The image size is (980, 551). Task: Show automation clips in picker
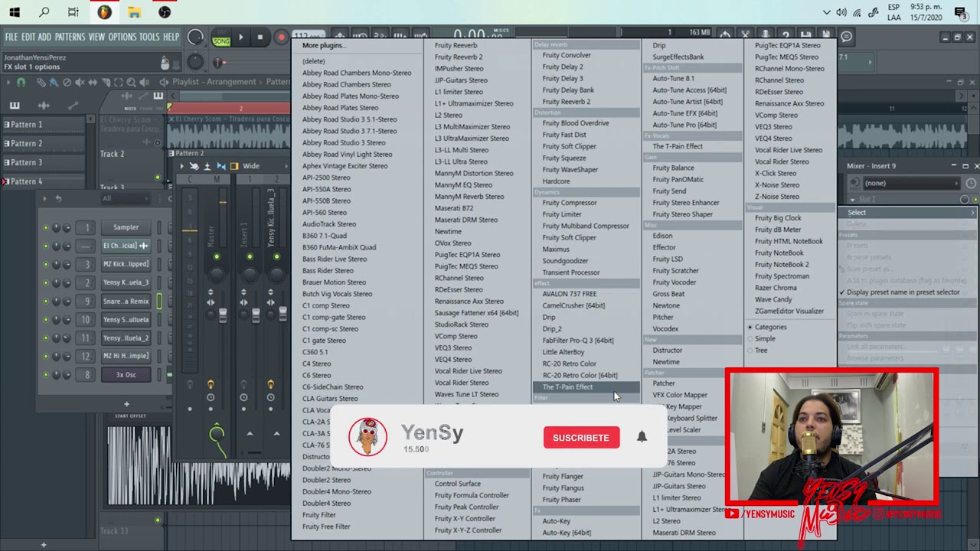point(73,106)
